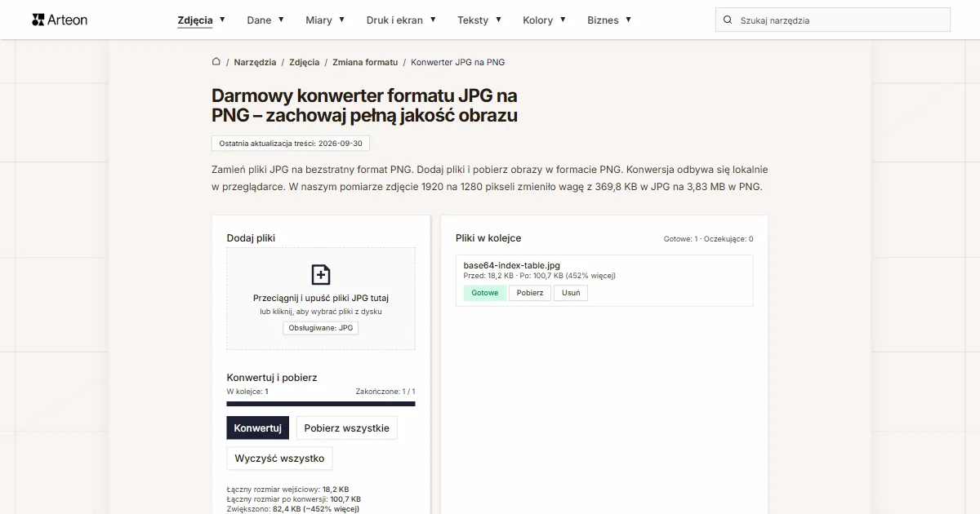Expand the Druk i ekran arrow
The image size is (980, 514).
[433, 20]
